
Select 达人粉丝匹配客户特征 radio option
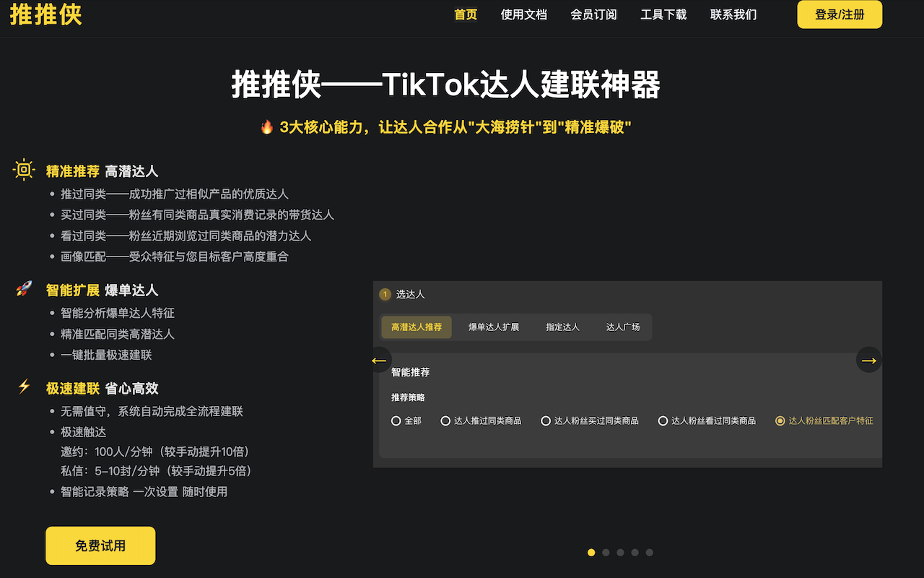tap(824, 420)
